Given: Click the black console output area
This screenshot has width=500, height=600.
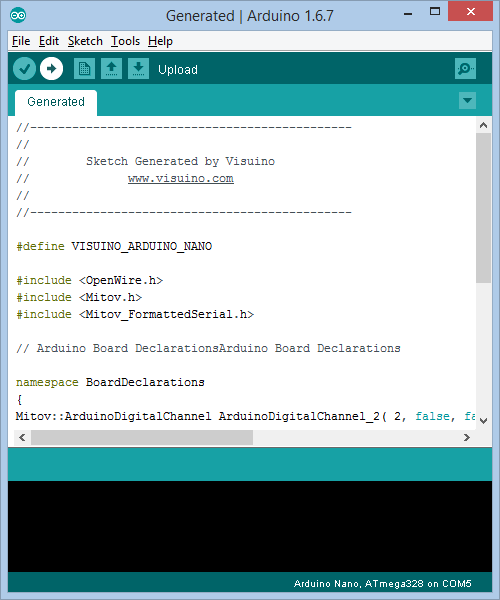Looking at the screenshot, I should pos(250,526).
